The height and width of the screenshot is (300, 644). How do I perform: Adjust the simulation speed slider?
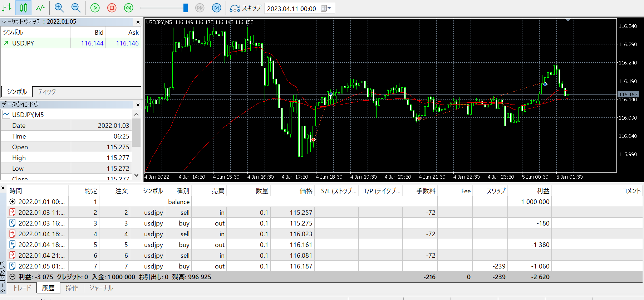point(185,8)
